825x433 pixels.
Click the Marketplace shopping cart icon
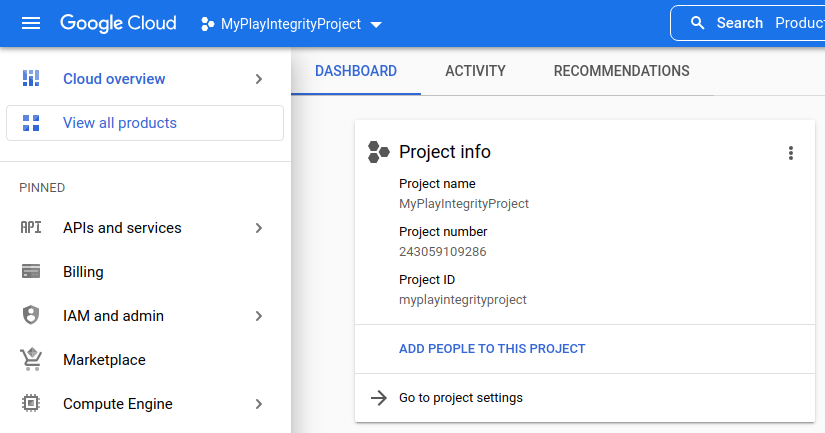(31, 359)
